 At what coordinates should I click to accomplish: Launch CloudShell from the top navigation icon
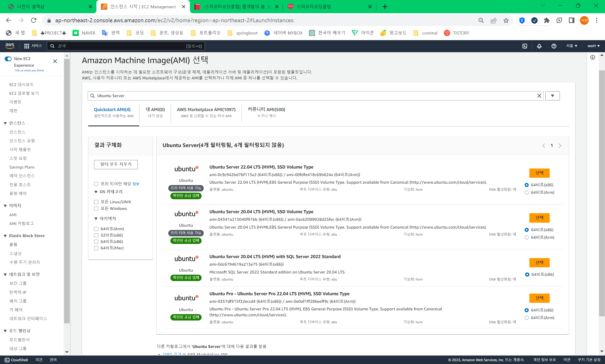tap(525, 46)
